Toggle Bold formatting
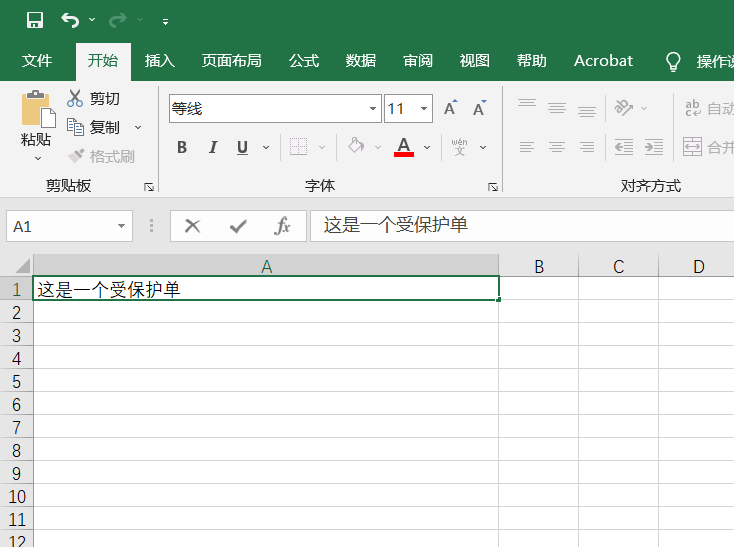 [182, 148]
